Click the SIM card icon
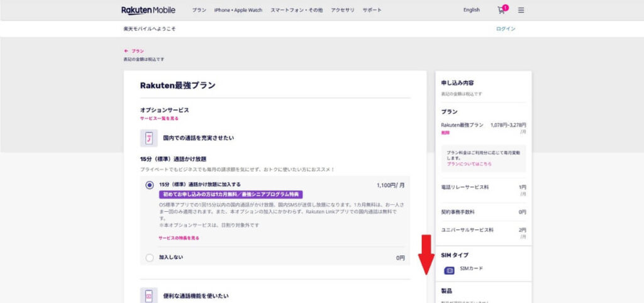 coord(450,270)
